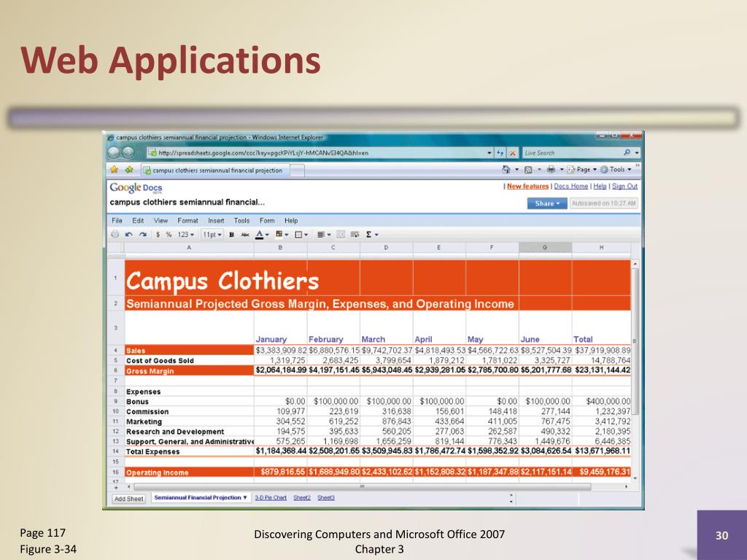Click the browser Forward button

pos(128,152)
